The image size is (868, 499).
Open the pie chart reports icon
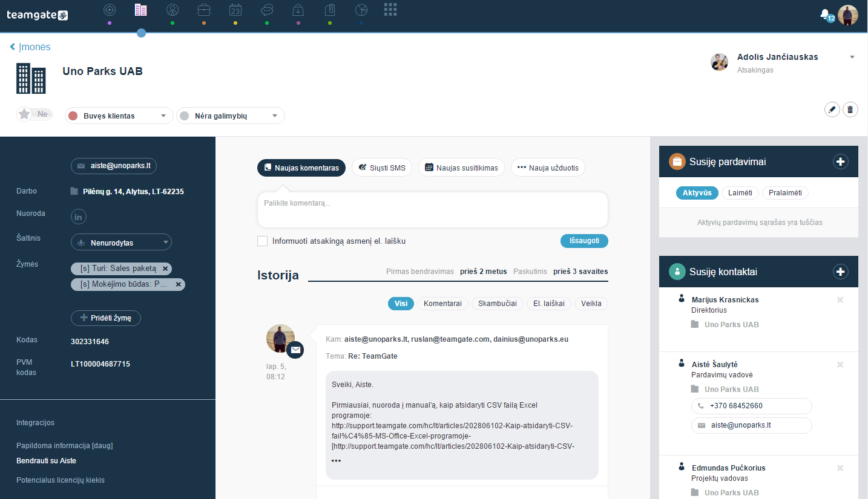click(x=361, y=10)
